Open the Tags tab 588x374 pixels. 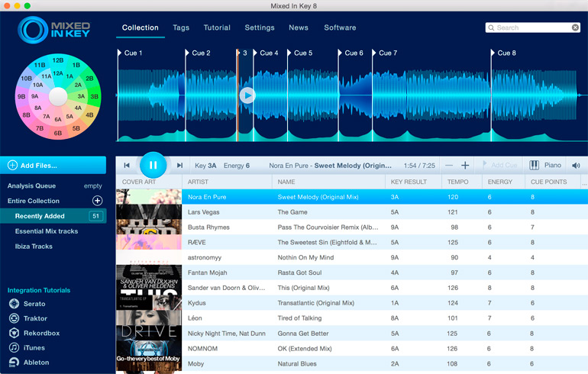click(181, 27)
